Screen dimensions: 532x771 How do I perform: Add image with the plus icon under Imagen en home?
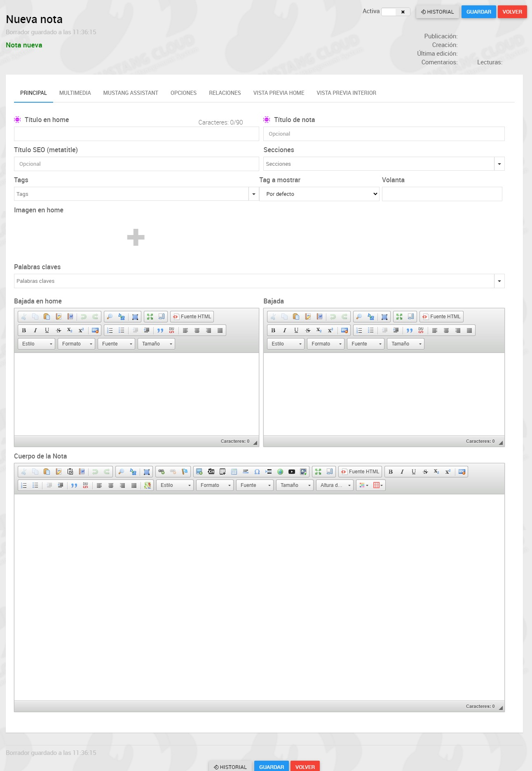136,237
